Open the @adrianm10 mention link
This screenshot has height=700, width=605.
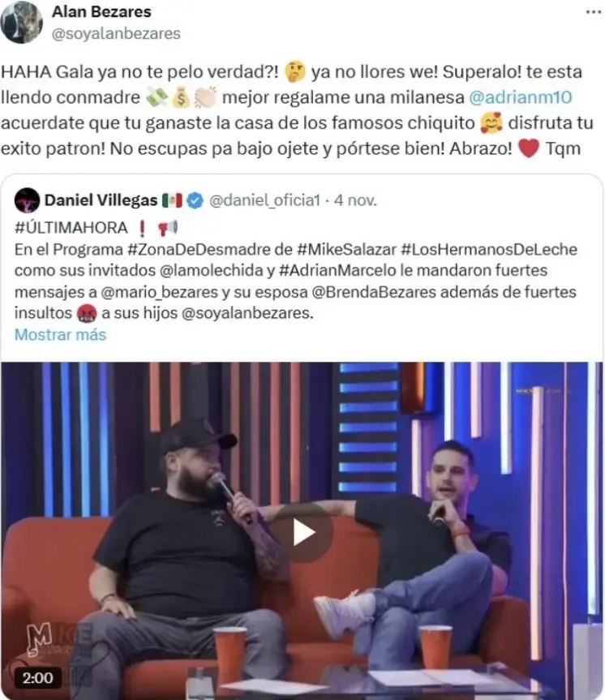click(x=520, y=97)
